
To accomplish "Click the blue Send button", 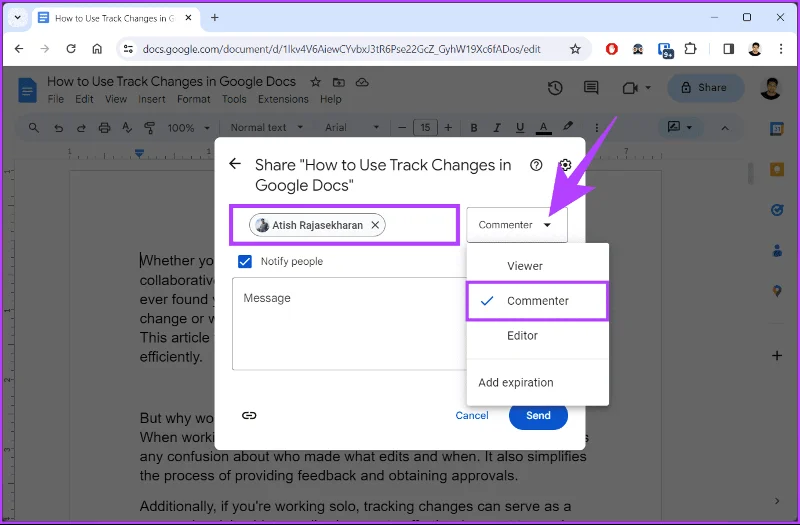I will tap(538, 416).
